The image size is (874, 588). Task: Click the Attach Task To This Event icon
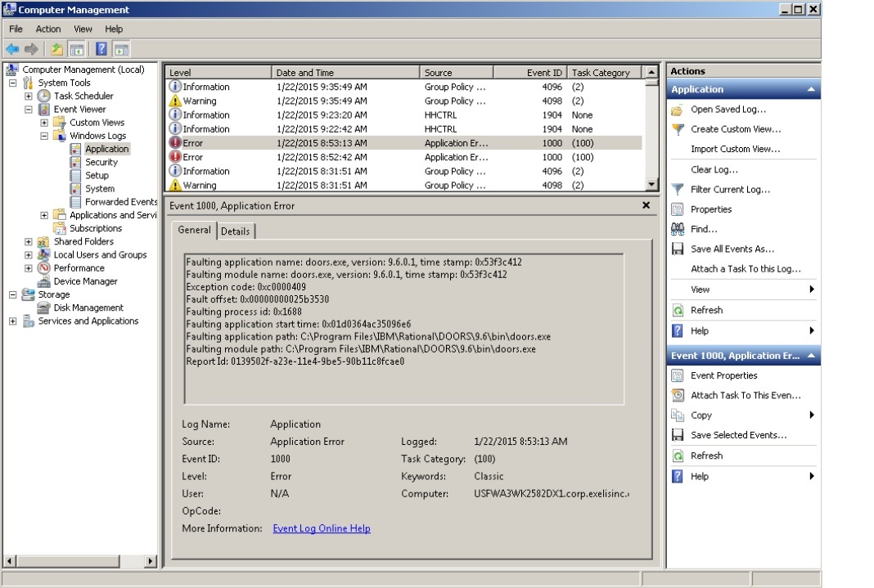[678, 395]
